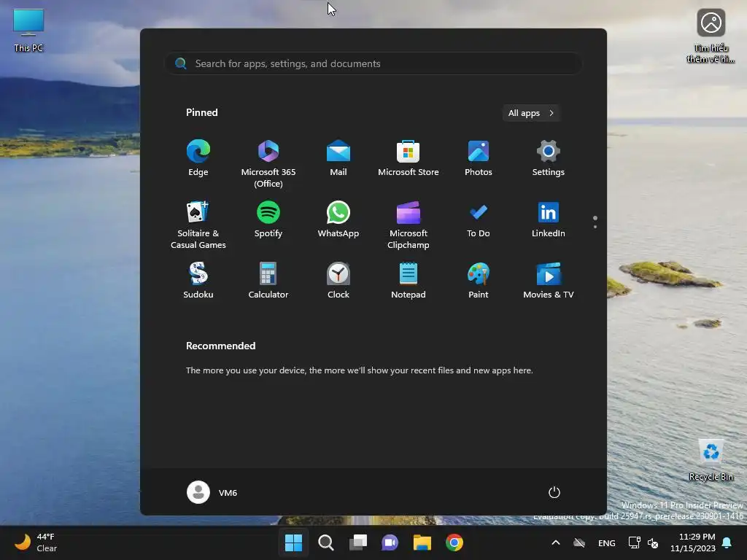Open the Clock app
Screen dimensions: 747x560
(338, 281)
